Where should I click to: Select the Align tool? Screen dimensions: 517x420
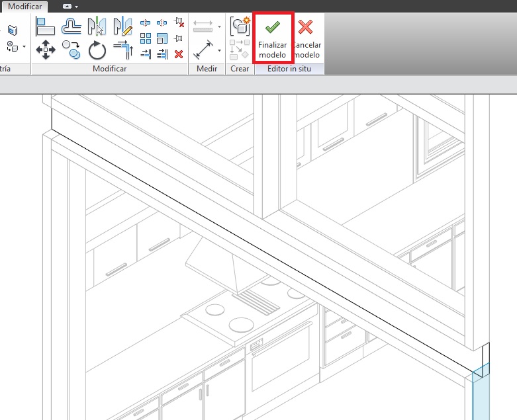click(x=45, y=26)
